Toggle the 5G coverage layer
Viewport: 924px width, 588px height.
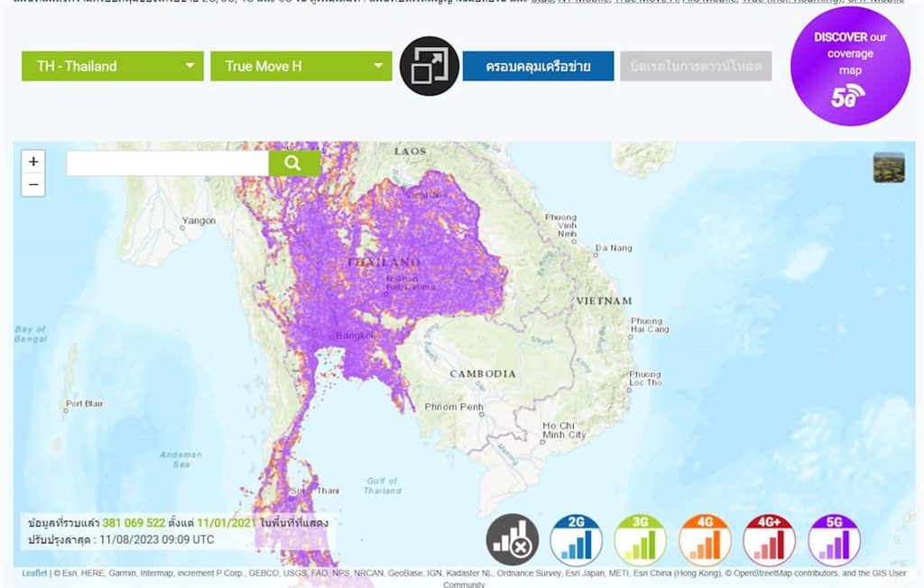click(834, 539)
